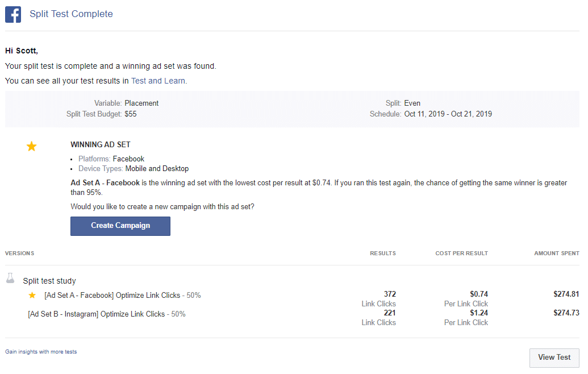Open Gain insights with more tests link

pyautogui.click(x=41, y=352)
